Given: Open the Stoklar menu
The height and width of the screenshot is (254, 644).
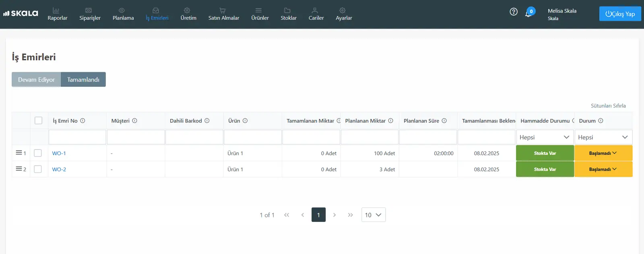Looking at the screenshot, I should pyautogui.click(x=289, y=14).
